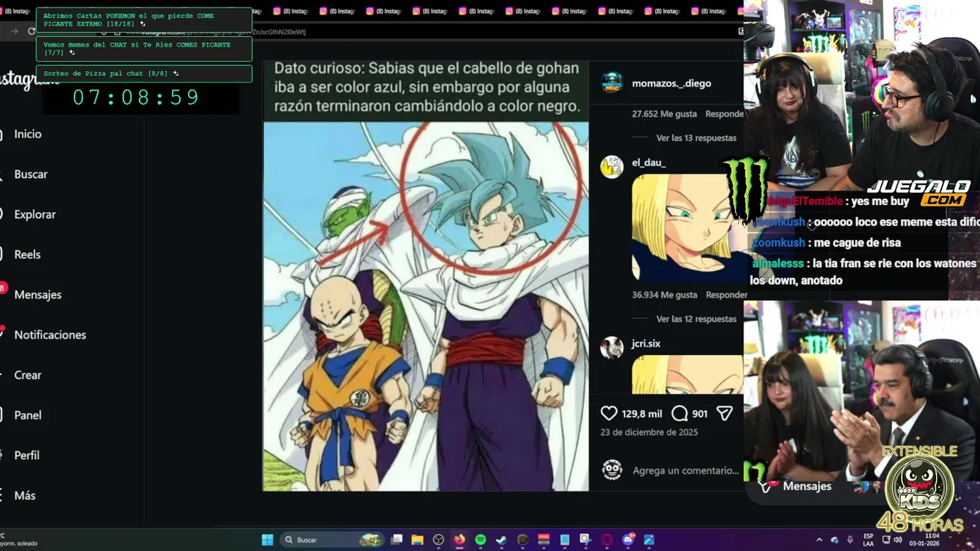Click the '23 de diciembre de 2025' date
Image resolution: width=980 pixels, height=551 pixels.
649,432
